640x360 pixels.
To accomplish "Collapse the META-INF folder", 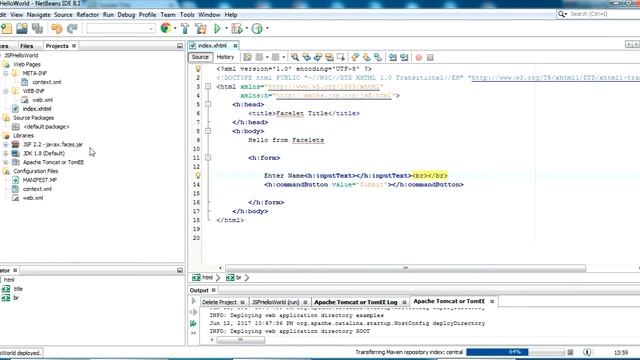I will coord(6,73).
